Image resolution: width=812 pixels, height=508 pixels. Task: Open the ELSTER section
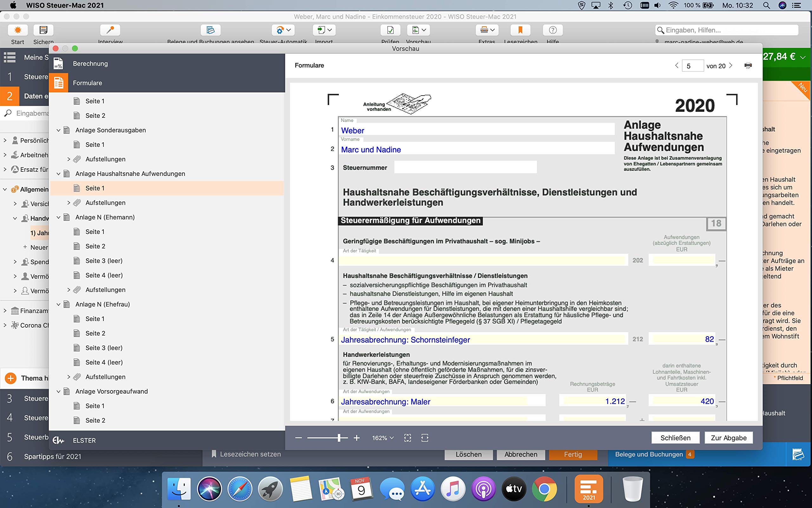[x=167, y=440]
